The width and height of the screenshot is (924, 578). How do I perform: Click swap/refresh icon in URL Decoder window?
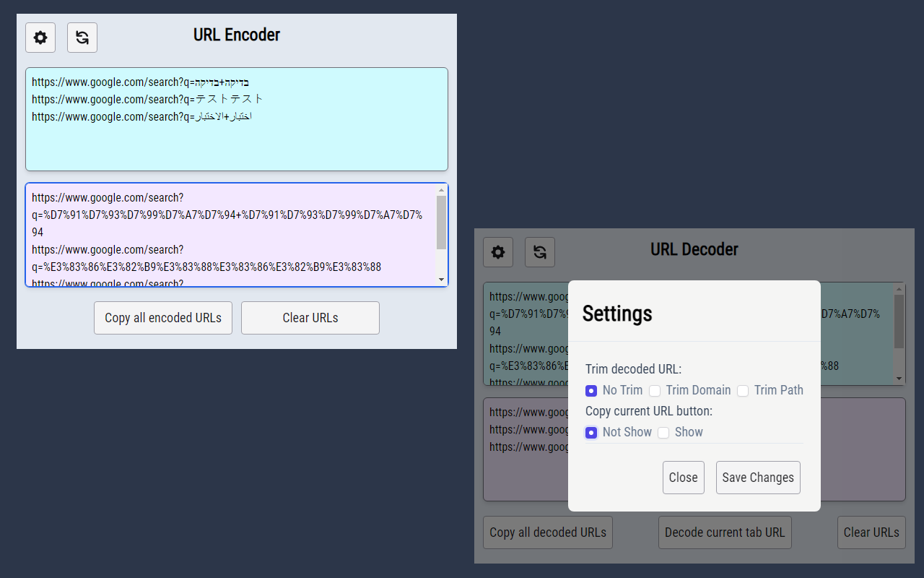(x=540, y=252)
